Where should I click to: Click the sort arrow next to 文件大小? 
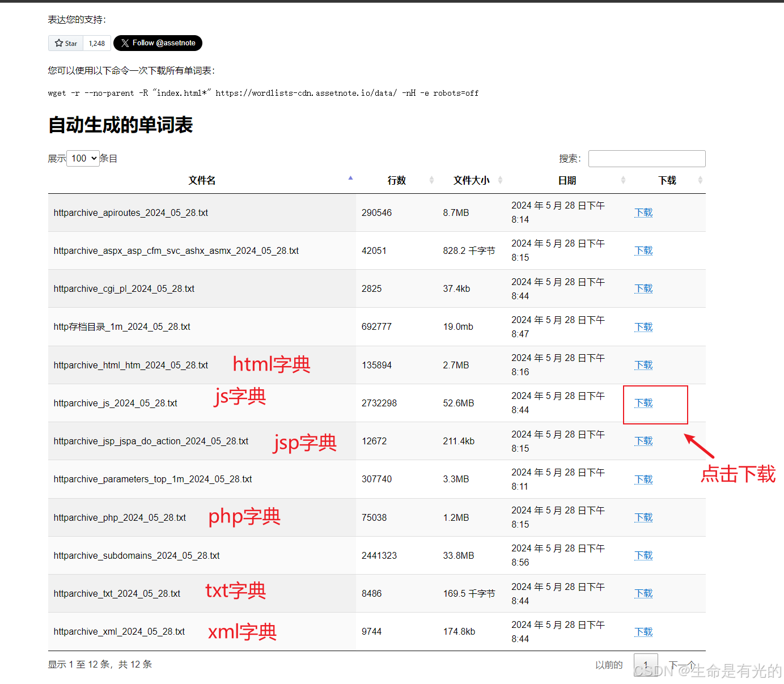coord(501,180)
